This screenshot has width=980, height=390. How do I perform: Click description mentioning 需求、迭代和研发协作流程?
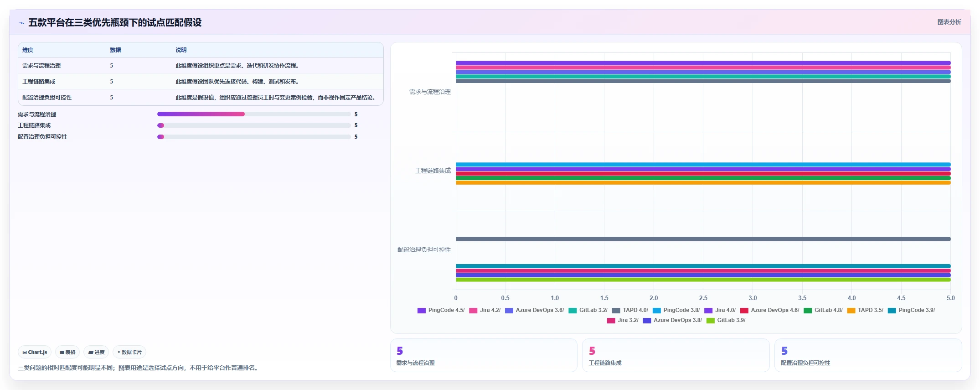(x=237, y=66)
